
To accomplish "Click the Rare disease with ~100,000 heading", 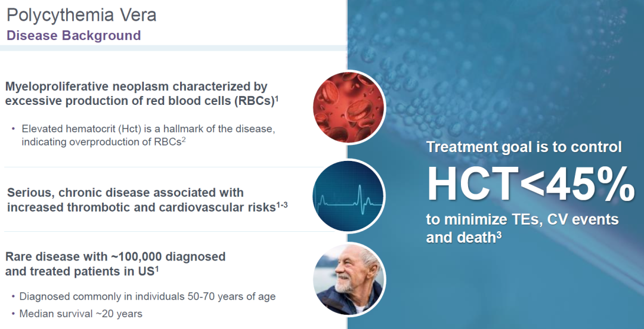I will (x=116, y=263).
